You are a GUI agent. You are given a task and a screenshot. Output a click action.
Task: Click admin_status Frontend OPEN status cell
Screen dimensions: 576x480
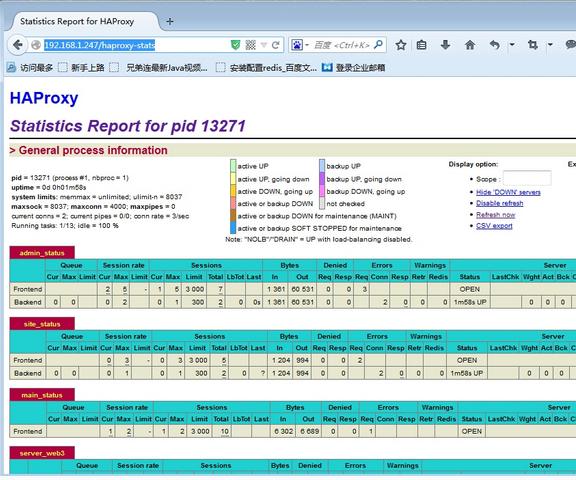pyautogui.click(x=470, y=289)
